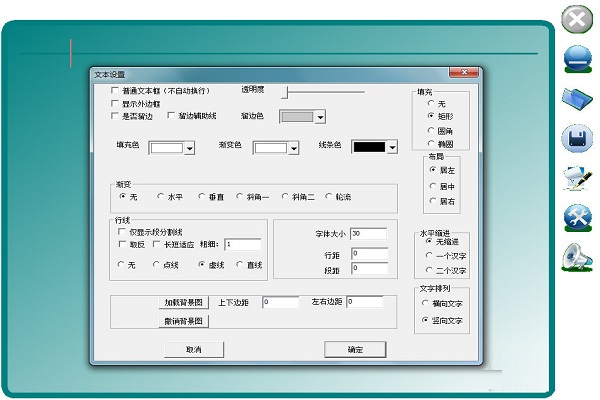
Task: Confirm with the 确定 button
Action: pos(355,349)
